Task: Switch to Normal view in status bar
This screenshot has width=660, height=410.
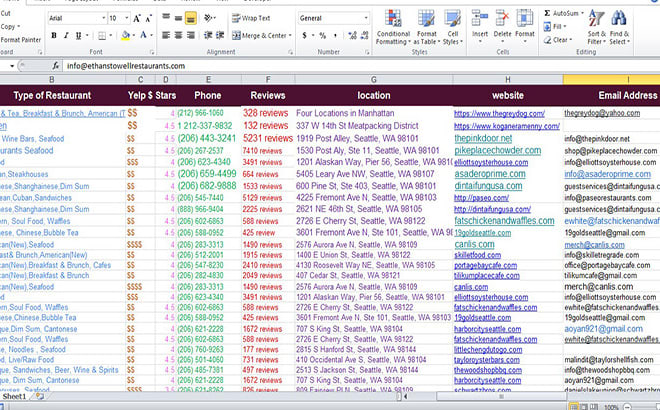Action: (574, 407)
